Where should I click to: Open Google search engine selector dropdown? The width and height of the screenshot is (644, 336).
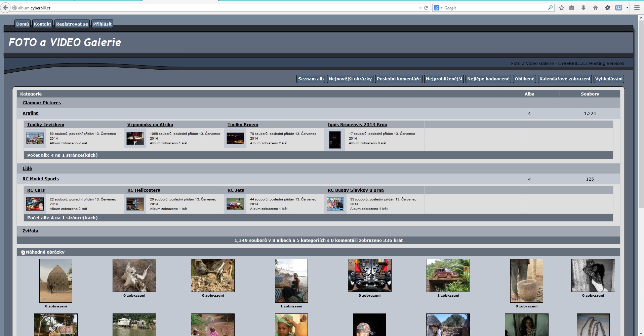click(438, 8)
